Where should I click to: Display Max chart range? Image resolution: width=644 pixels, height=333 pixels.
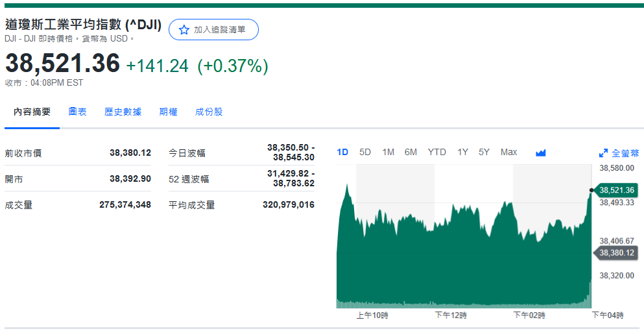point(508,152)
